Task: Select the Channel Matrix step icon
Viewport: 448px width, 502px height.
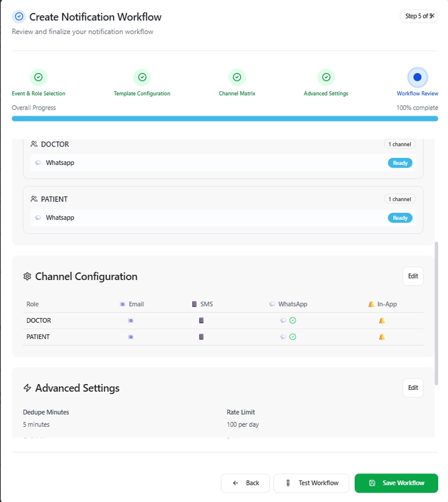Action: point(237,77)
